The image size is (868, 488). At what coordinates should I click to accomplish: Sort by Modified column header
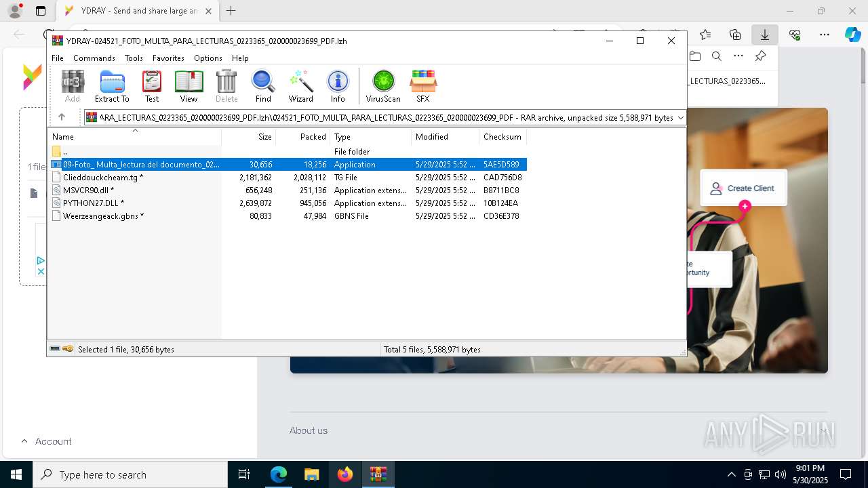coord(446,137)
